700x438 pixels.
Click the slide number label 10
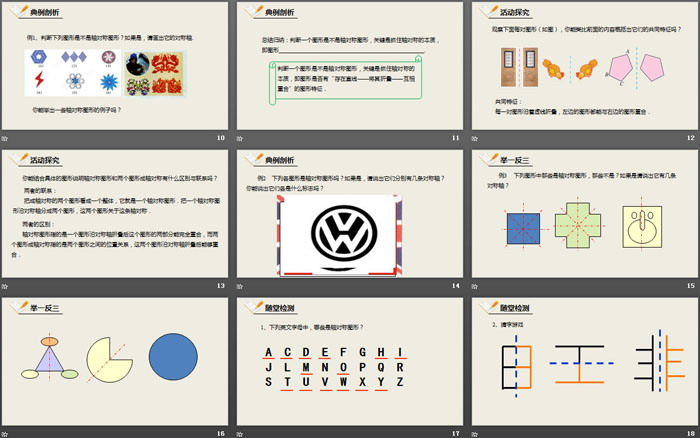(x=221, y=138)
